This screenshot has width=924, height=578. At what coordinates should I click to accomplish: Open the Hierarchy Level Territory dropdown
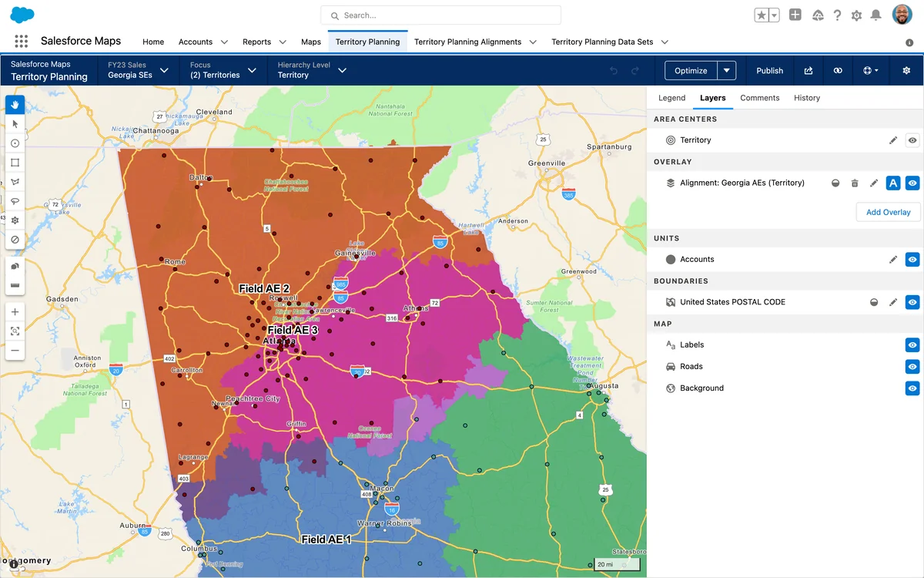pyautogui.click(x=312, y=70)
